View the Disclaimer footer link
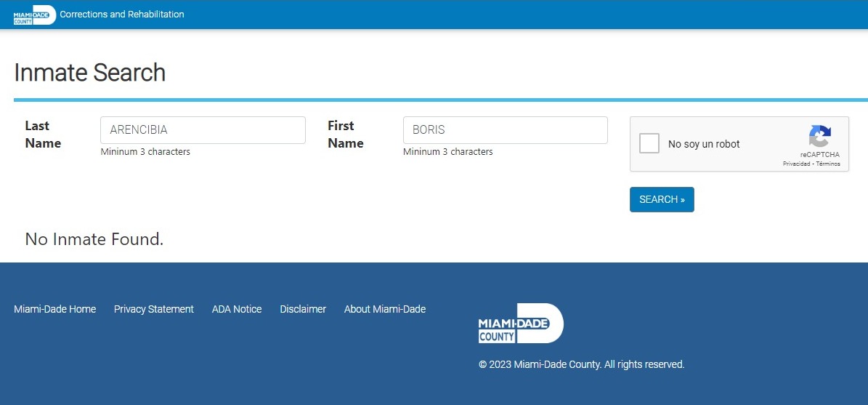The width and height of the screenshot is (868, 405). pos(303,309)
